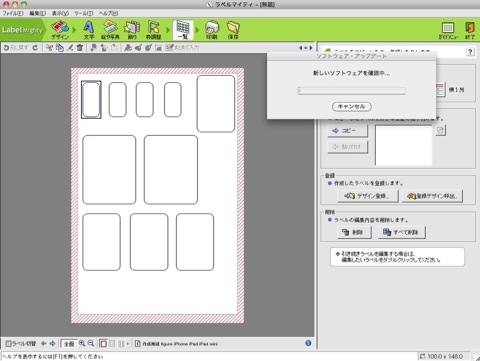Viewport: 480px width, 361px height.
Task: Click the software update progress bar
Action: (352, 91)
